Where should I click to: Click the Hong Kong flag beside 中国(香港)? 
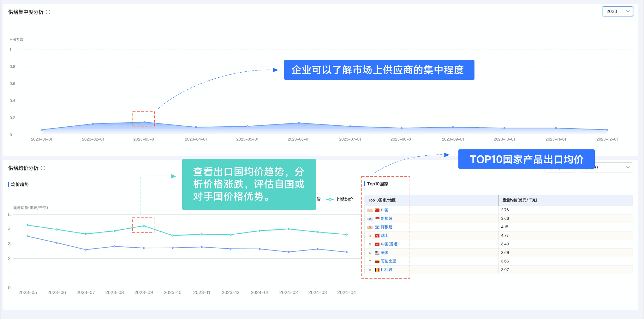377,244
